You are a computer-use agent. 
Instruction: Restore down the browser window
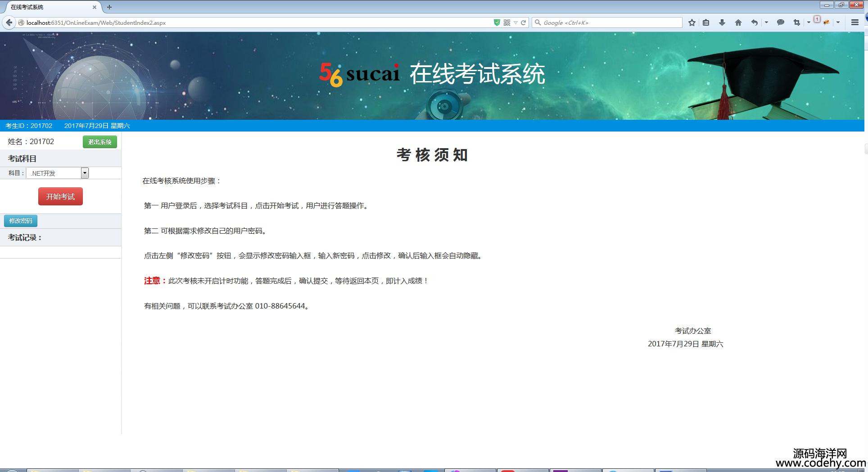841,5
